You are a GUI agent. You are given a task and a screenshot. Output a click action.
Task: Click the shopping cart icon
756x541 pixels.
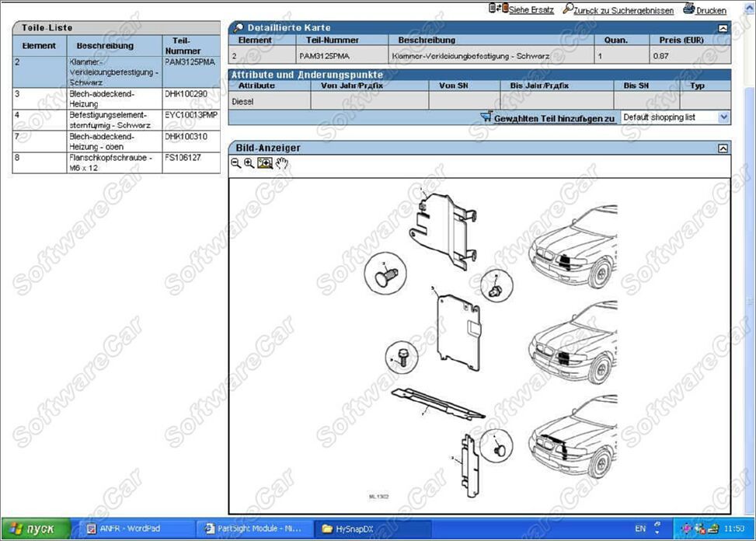click(x=486, y=117)
